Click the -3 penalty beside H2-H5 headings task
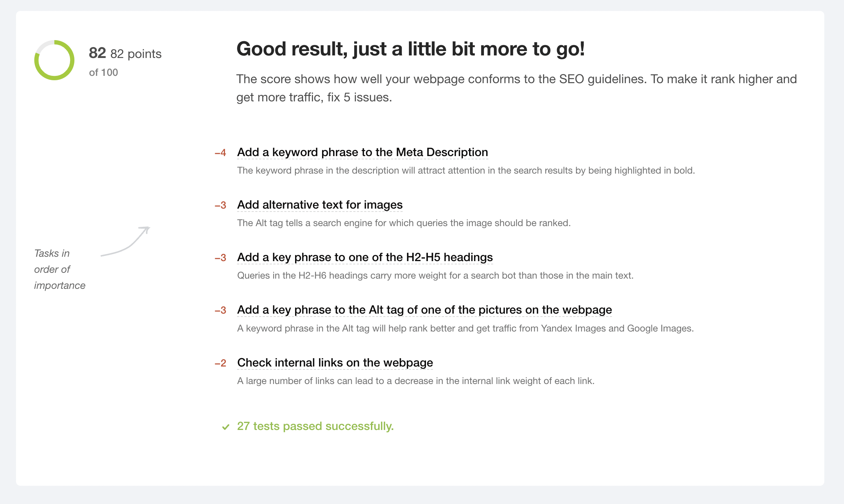This screenshot has width=844, height=504. coord(220,258)
